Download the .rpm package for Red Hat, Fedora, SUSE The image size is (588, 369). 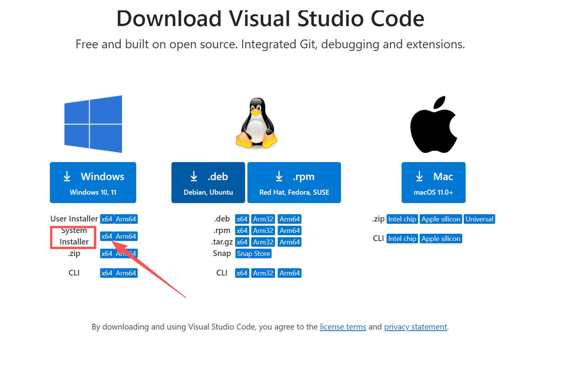point(294,182)
